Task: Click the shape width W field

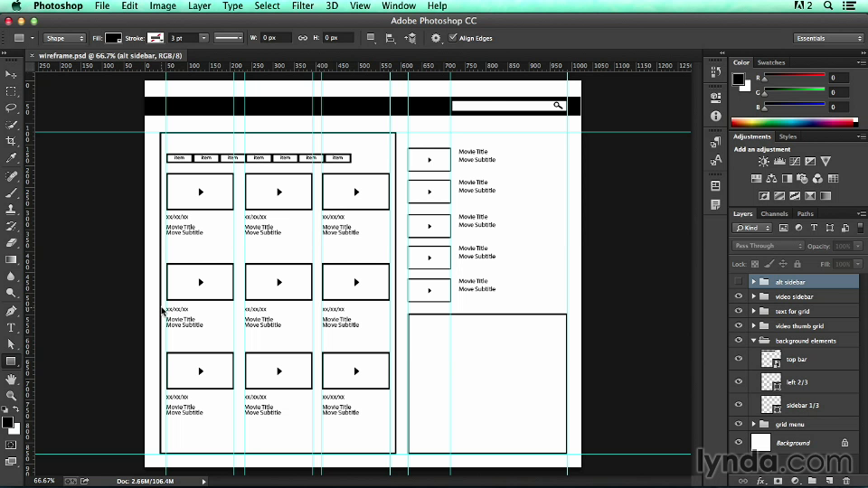Action: point(276,38)
